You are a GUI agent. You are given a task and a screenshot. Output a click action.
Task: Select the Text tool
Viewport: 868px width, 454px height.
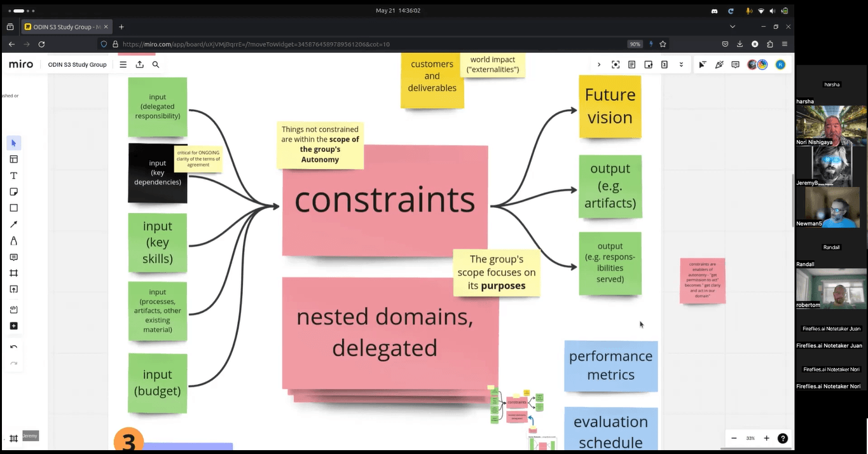13,175
